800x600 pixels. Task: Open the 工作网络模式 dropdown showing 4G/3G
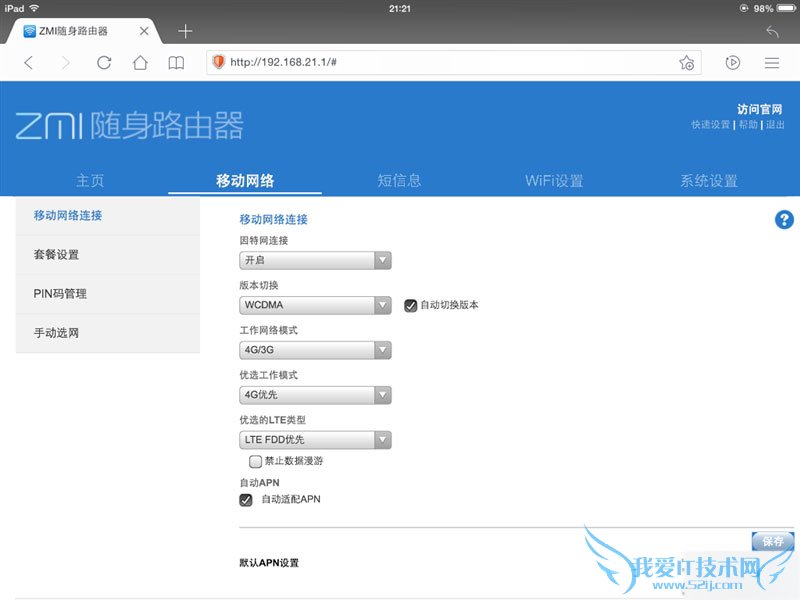click(x=315, y=350)
